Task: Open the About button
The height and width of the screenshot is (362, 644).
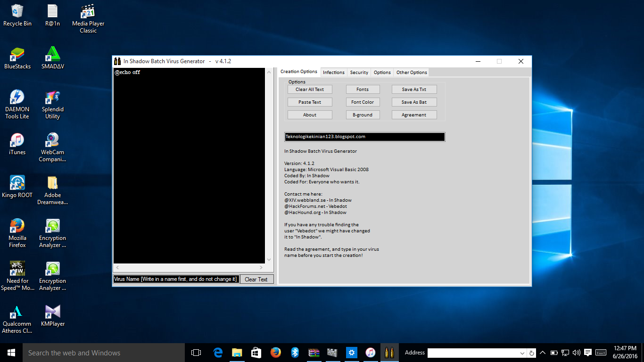Action: pos(310,115)
